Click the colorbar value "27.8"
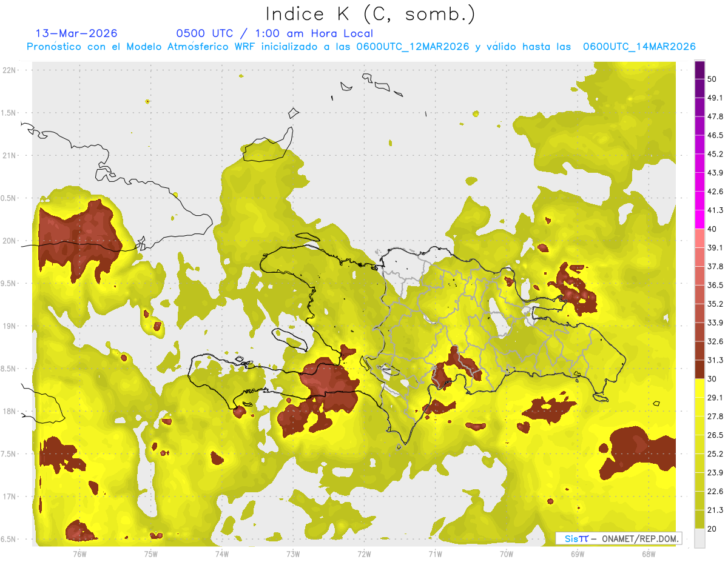The width and height of the screenshot is (728, 562). click(x=715, y=416)
